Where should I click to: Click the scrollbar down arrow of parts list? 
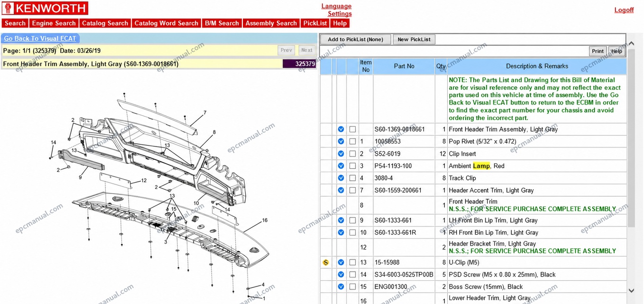pos(631,290)
